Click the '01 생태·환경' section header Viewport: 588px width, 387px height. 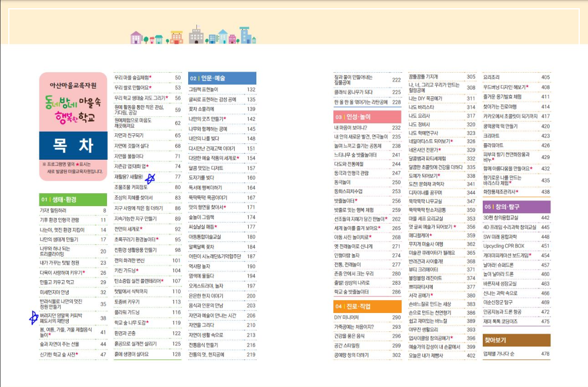click(x=73, y=199)
